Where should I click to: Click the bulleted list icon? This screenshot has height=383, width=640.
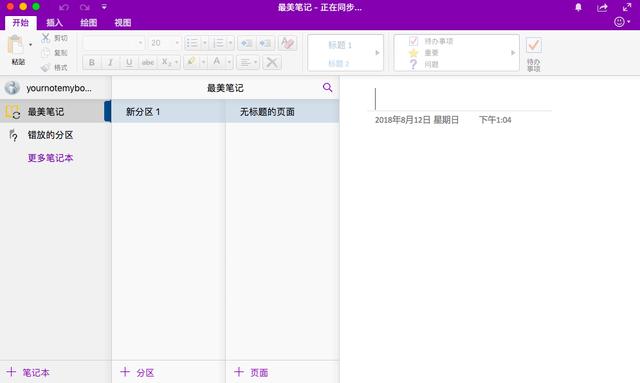(192, 43)
